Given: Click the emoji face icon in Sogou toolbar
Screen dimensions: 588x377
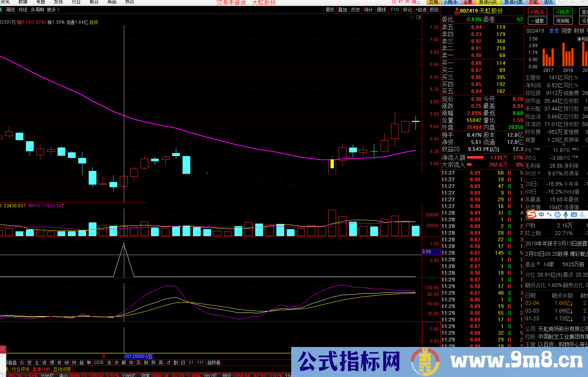Looking at the screenshot, I should click(558, 215).
